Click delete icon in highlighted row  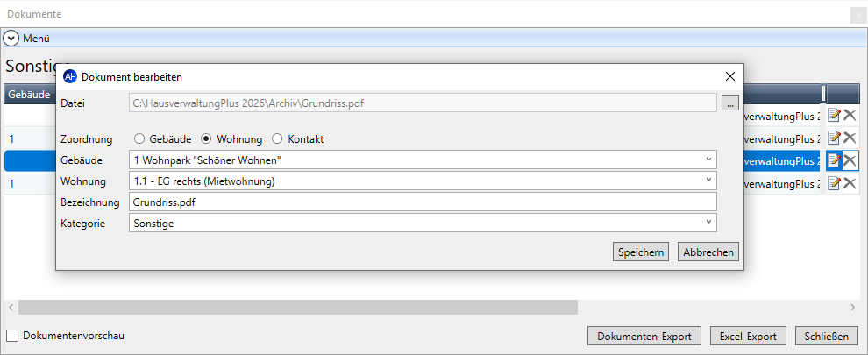[850, 160]
